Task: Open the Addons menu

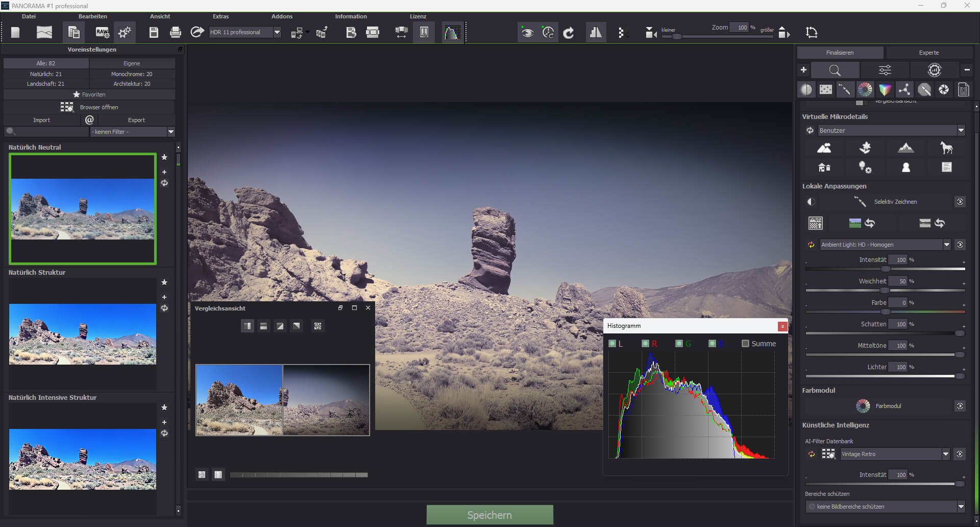Action: (282, 16)
